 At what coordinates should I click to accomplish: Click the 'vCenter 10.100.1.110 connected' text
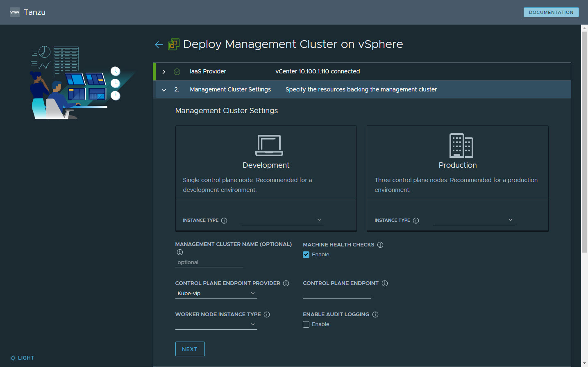point(318,71)
